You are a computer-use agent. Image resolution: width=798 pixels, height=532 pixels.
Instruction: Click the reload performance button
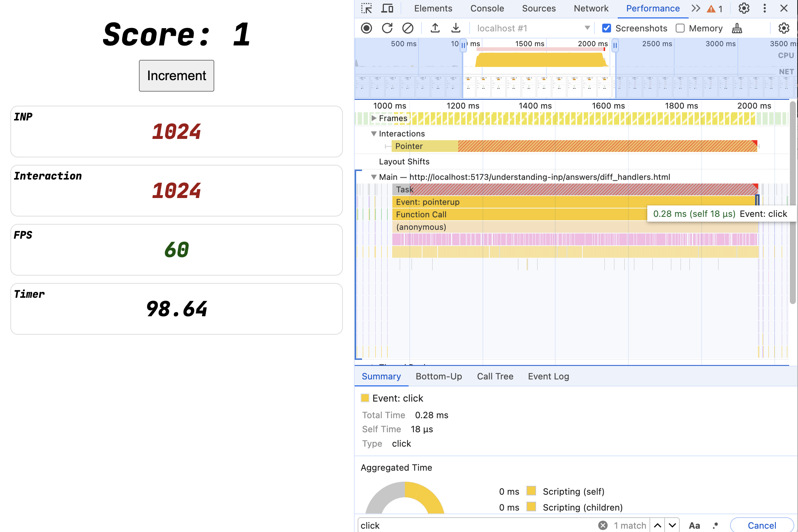click(x=387, y=28)
